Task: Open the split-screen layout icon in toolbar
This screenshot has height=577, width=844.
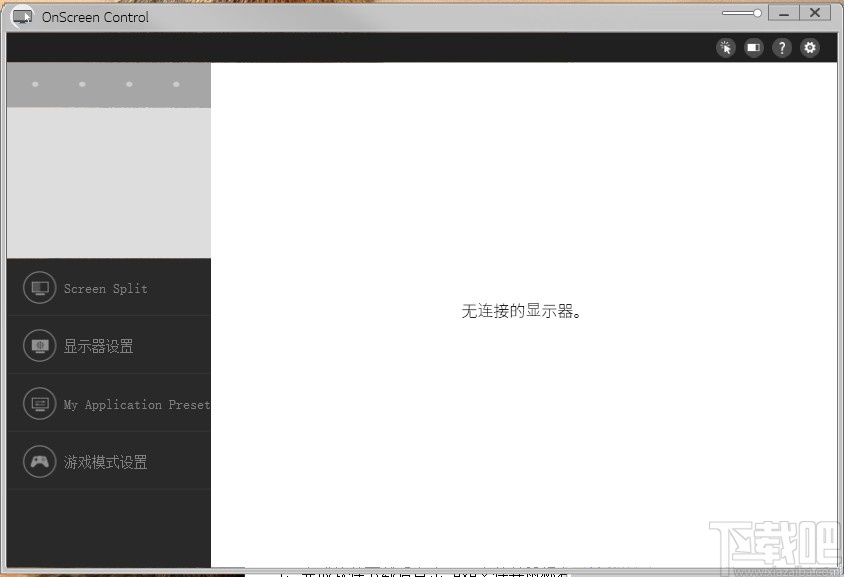Action: click(753, 47)
